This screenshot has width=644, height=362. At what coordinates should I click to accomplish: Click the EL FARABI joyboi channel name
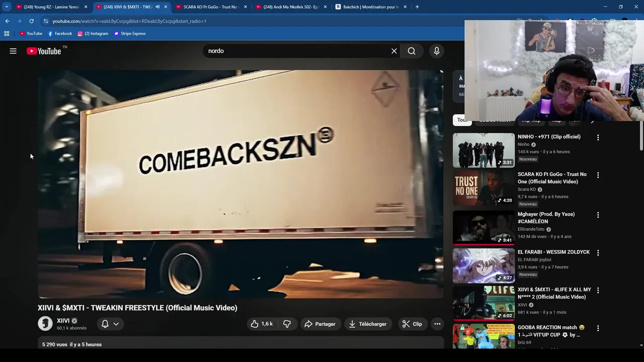pos(534,260)
